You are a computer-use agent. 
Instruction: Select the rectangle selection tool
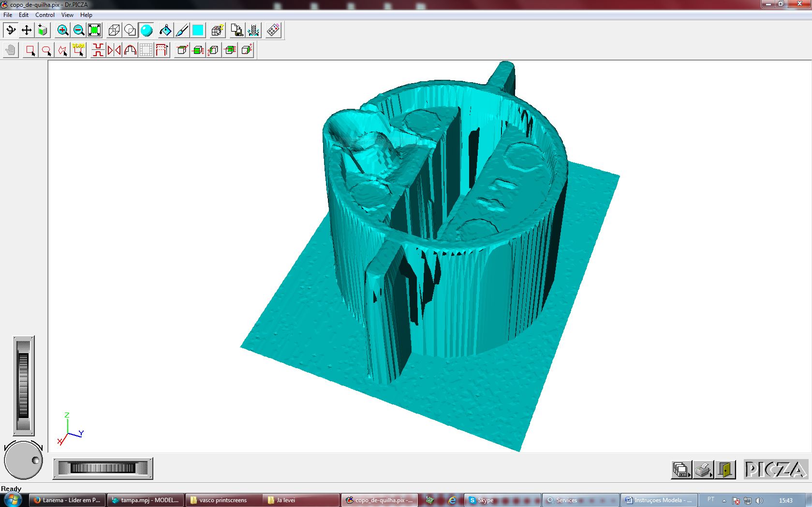(x=30, y=50)
